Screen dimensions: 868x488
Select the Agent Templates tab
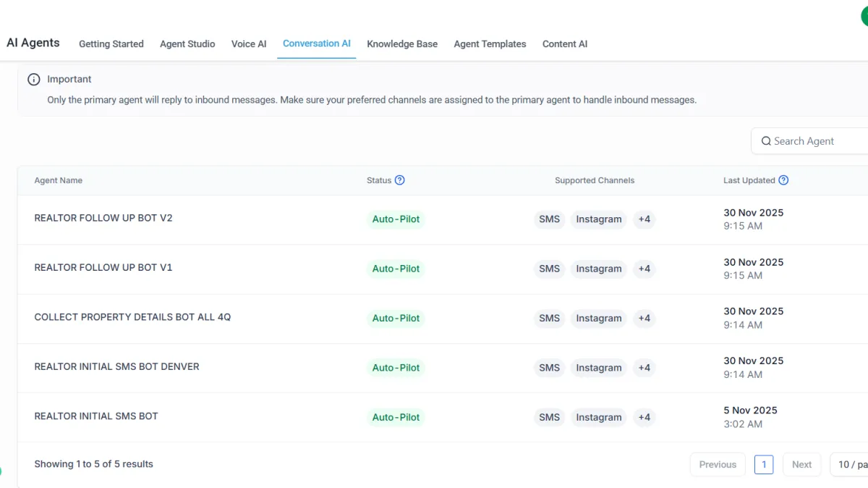coord(490,44)
